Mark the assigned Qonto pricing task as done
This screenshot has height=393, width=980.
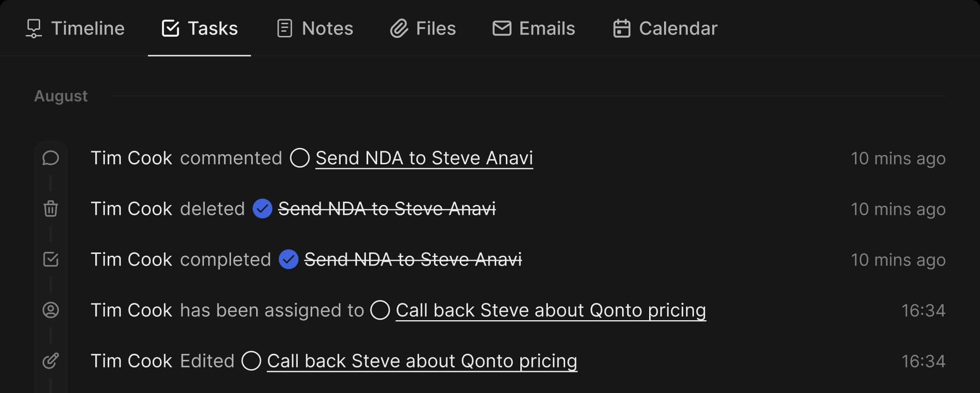[x=380, y=310]
